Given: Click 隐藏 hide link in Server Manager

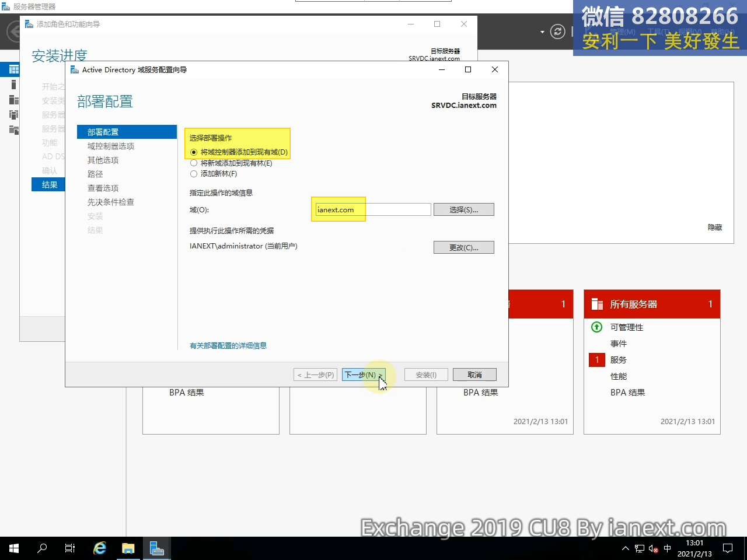Looking at the screenshot, I should click(x=715, y=228).
